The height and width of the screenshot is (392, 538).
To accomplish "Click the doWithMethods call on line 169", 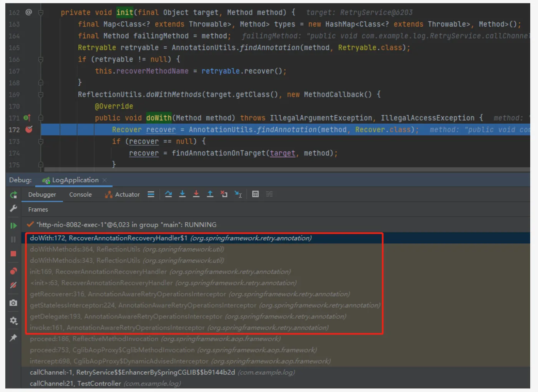I will click(174, 94).
